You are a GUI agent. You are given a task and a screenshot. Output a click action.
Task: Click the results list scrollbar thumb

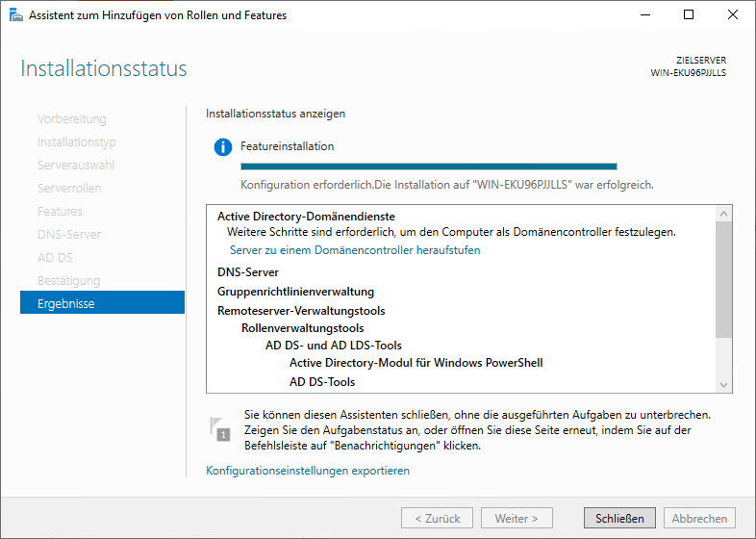[723, 279]
